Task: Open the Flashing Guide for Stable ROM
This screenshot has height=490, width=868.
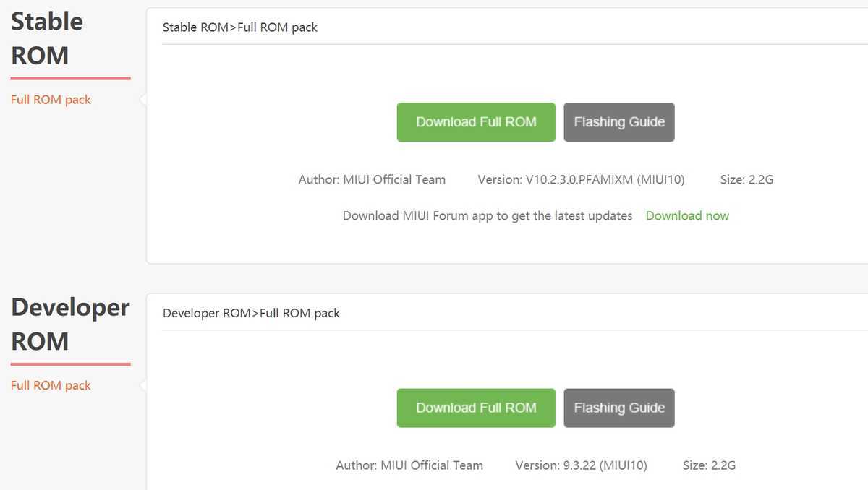Action: pyautogui.click(x=619, y=121)
